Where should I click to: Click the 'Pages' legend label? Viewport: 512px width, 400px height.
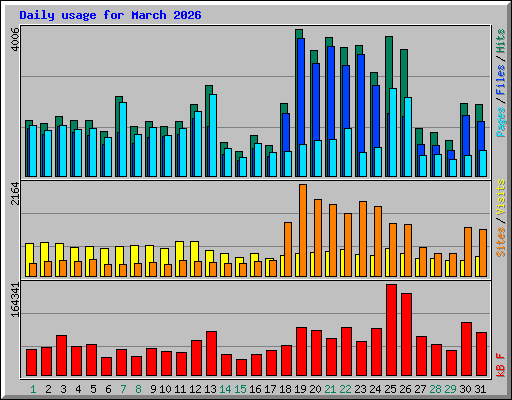tap(501, 122)
